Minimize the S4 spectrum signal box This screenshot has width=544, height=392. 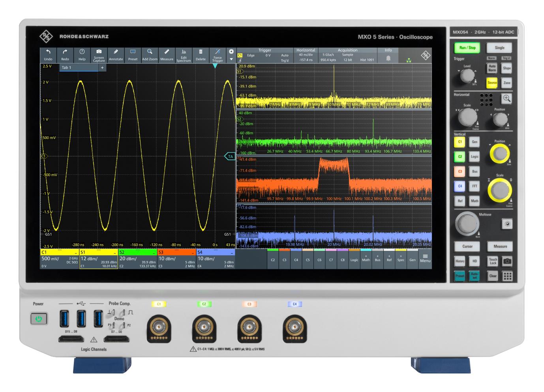click(x=232, y=252)
